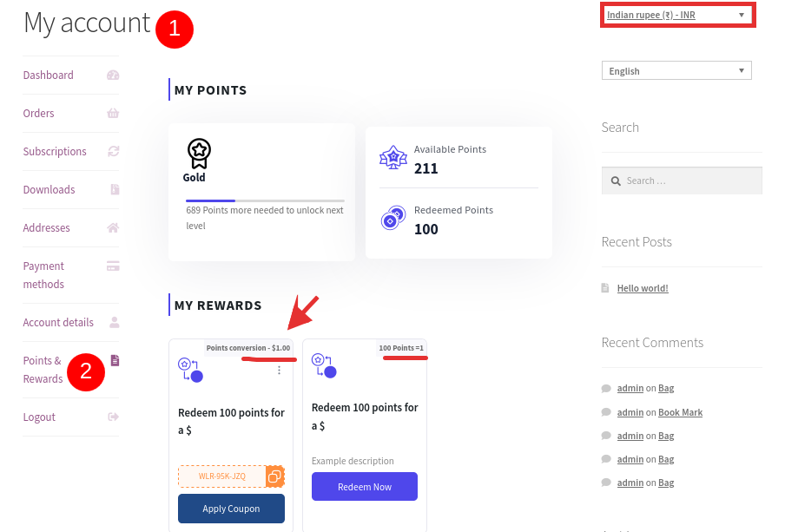Screen dimensions: 785x532
Task: Click the Apply Coupon button
Action: [x=231, y=509]
